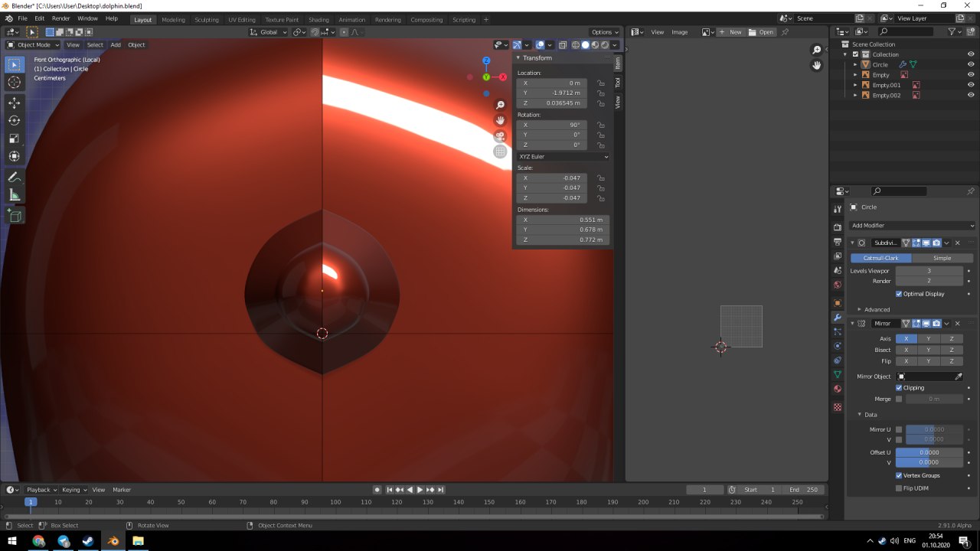Pin the image editor image
980x551 pixels.
pos(785,32)
